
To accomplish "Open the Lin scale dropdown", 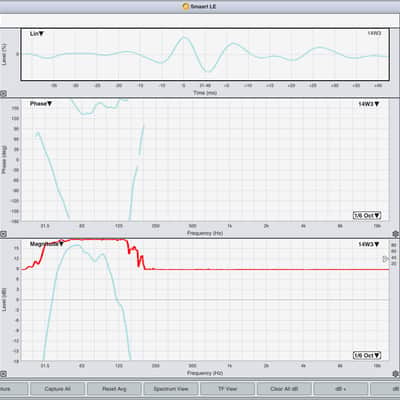I will [x=37, y=34].
